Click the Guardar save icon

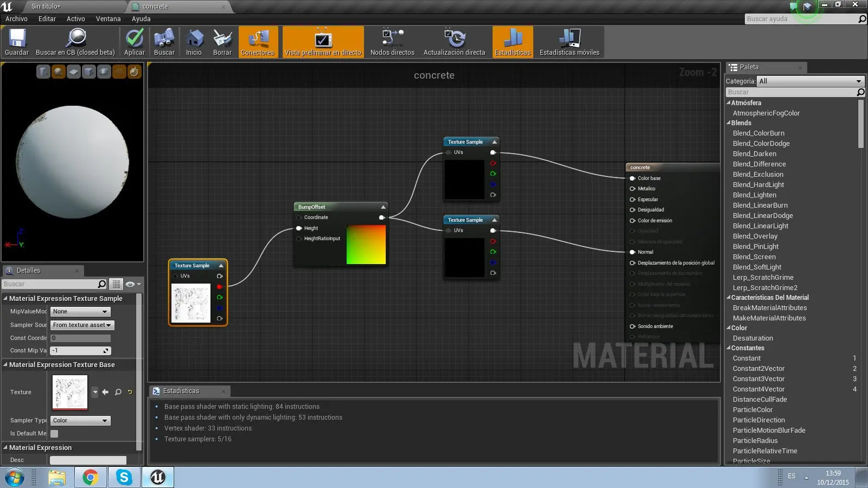(x=17, y=38)
